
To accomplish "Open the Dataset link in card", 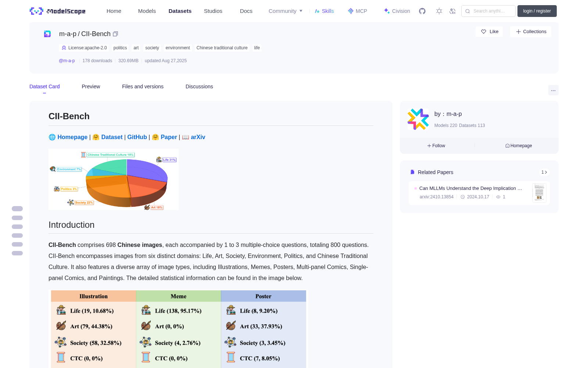I will click(112, 137).
